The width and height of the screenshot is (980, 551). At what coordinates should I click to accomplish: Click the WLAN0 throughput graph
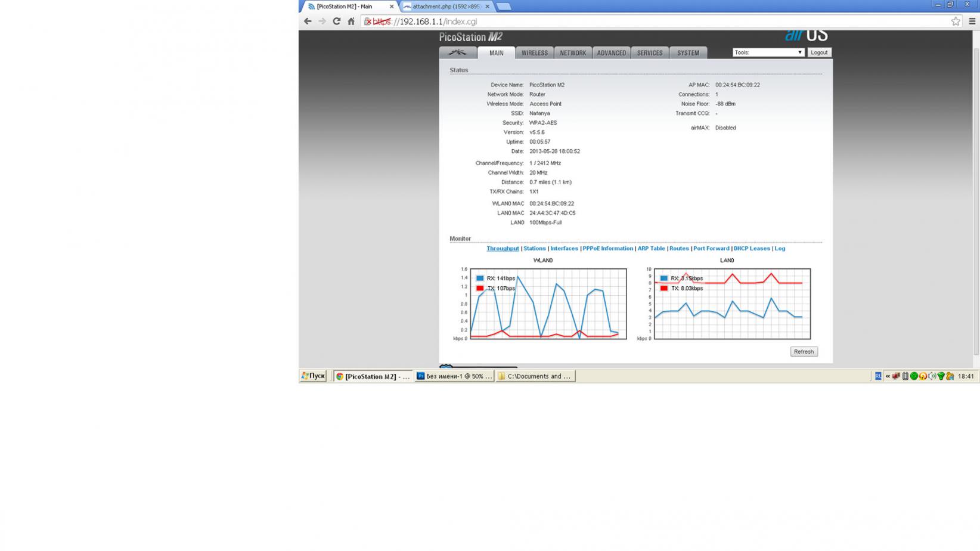[x=548, y=304]
